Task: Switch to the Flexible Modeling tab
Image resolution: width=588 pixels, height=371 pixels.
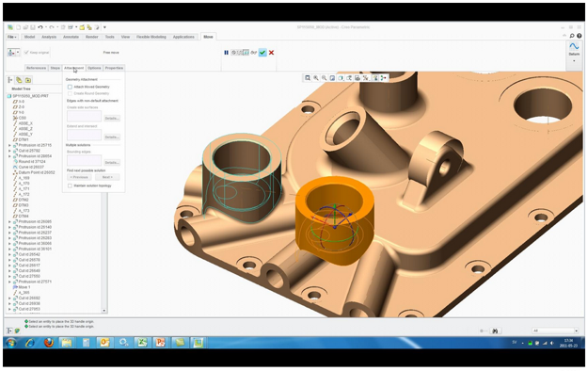Action: click(151, 37)
